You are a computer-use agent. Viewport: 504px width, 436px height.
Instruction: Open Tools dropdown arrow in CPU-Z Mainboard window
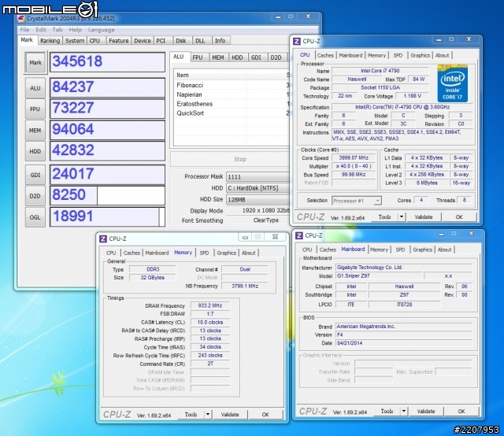tap(404, 411)
